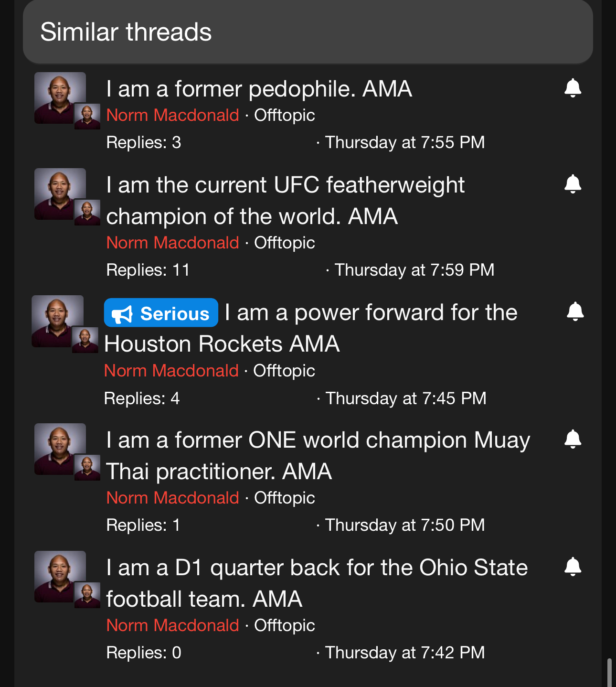Image resolution: width=616 pixels, height=687 pixels.
Task: Open avatar beside Muay Thai thread
Action: tap(60, 449)
